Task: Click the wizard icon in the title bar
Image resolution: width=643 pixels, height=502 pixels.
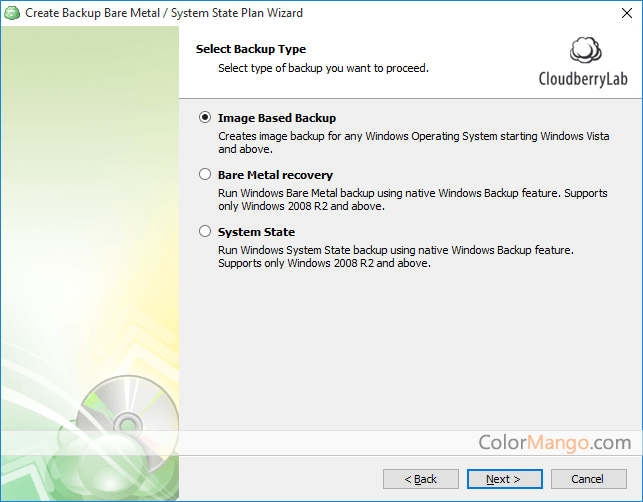Action: pos(13,13)
